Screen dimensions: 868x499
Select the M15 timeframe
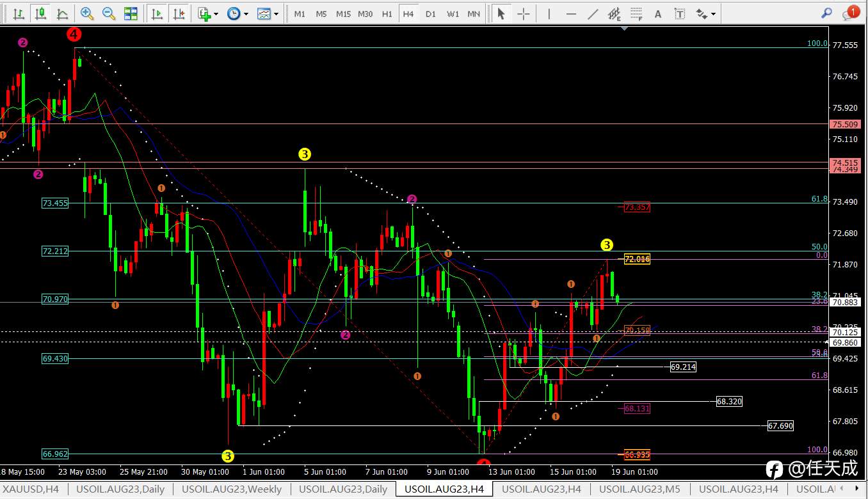pyautogui.click(x=343, y=13)
